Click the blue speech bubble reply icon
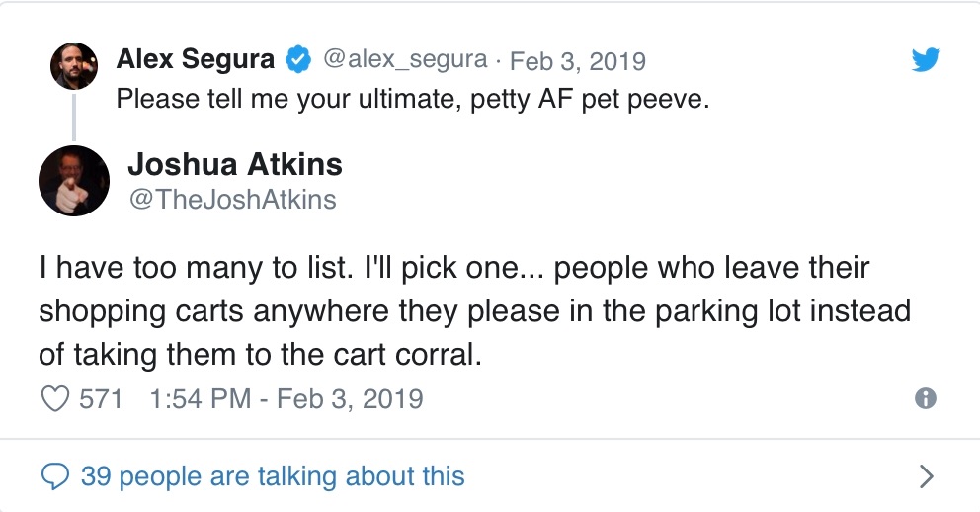 (x=56, y=476)
